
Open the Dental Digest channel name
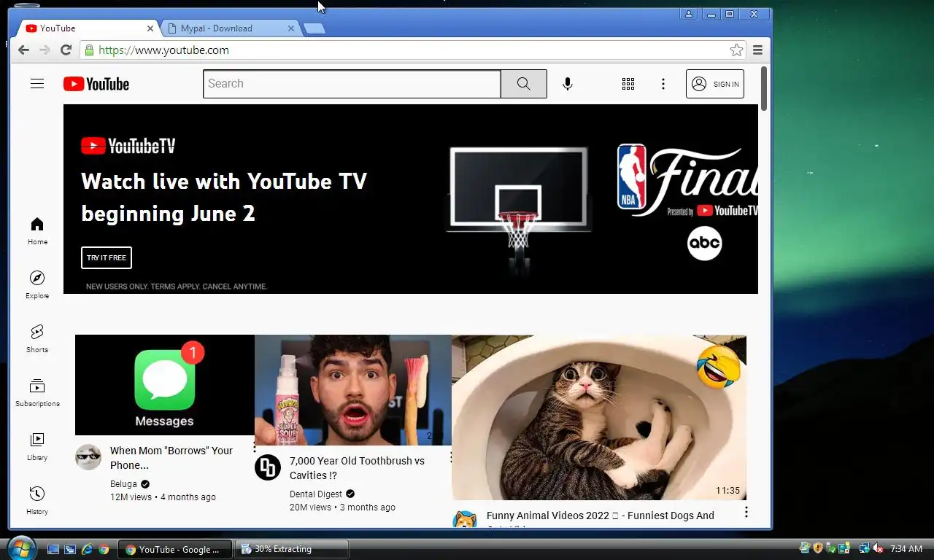[316, 494]
